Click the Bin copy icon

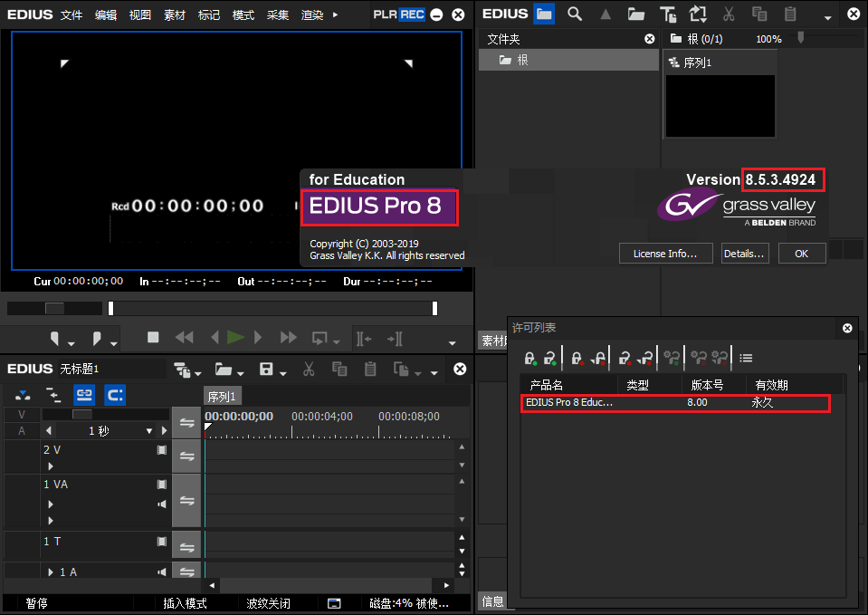tap(759, 14)
